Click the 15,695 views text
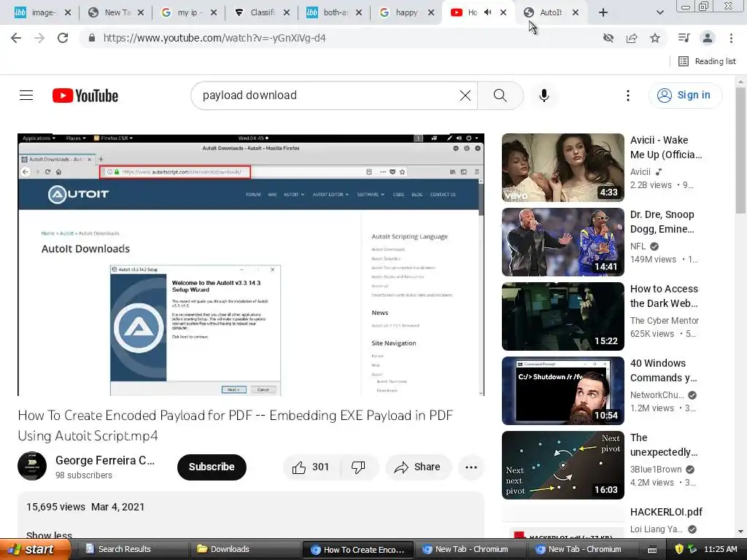 (55, 507)
